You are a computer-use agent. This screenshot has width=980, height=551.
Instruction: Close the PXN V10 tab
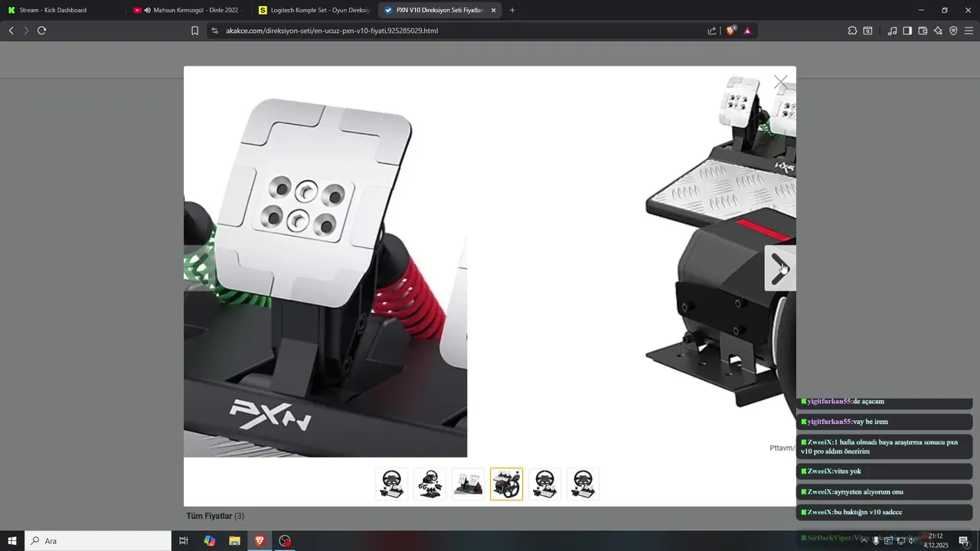[493, 10]
